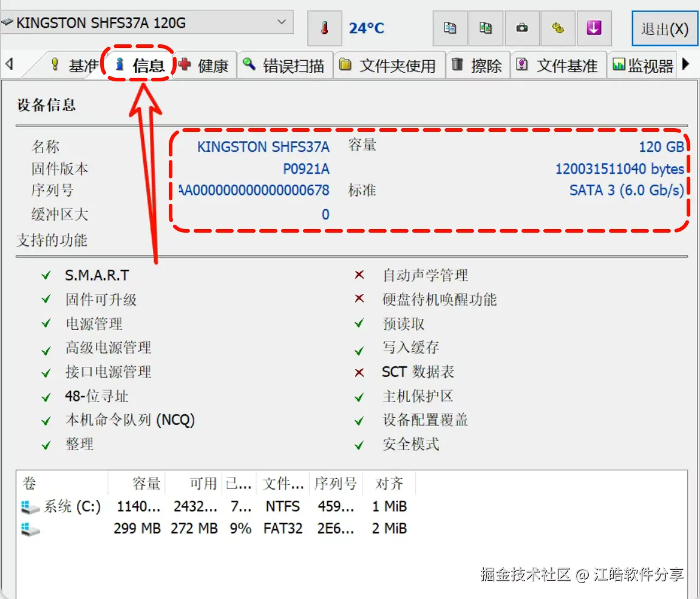Click the NTFS file system cell
Screen dimensions: 700x599
point(282,507)
